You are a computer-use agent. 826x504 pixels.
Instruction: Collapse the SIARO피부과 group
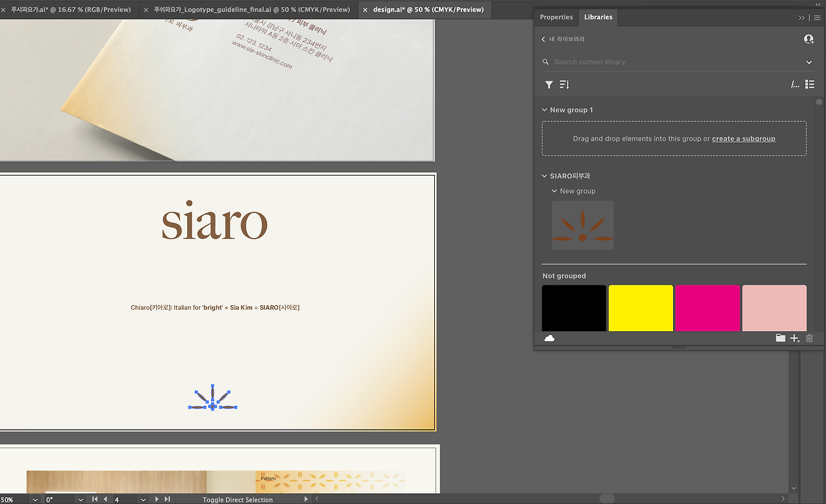[545, 176]
